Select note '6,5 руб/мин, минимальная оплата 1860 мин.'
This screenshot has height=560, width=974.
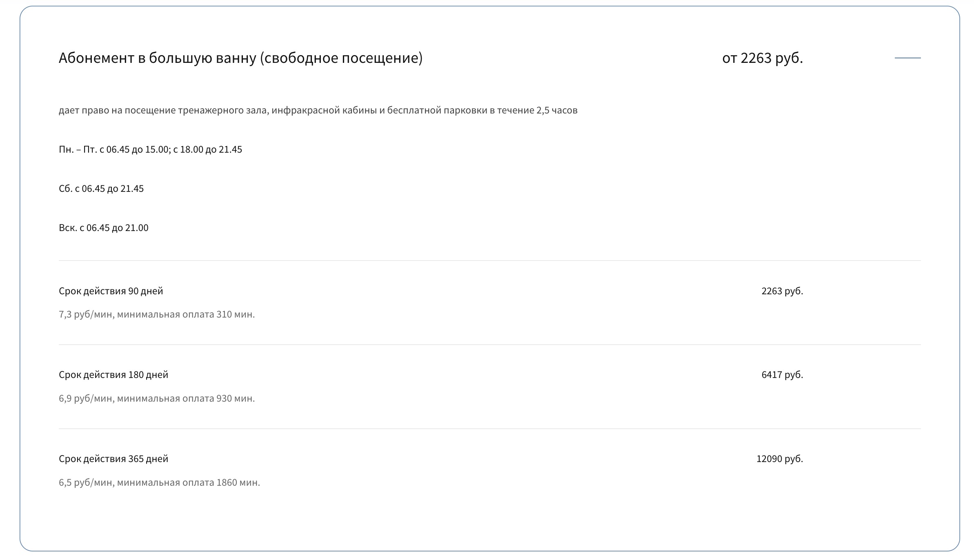(159, 482)
